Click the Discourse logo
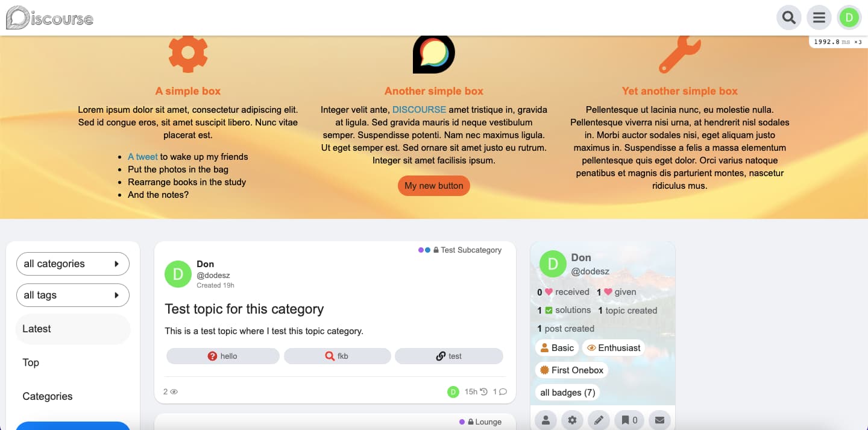 tap(50, 18)
